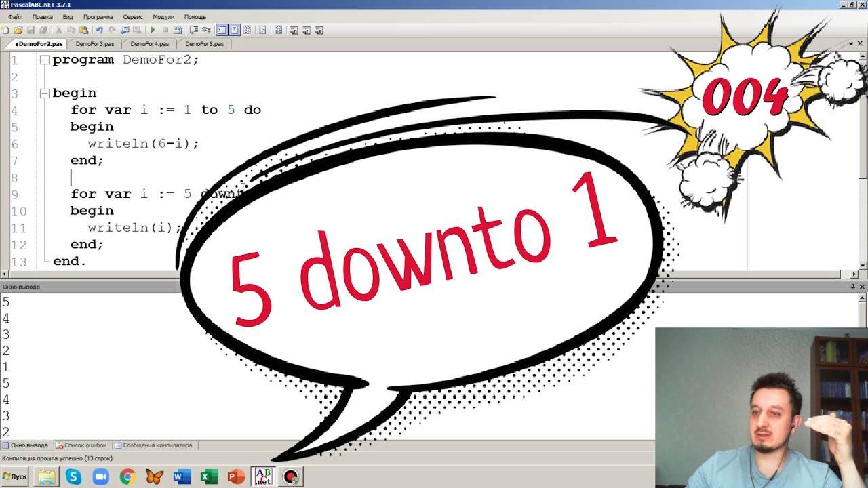Run the program with green arrow
The width and height of the screenshot is (868, 488).
coord(153,30)
